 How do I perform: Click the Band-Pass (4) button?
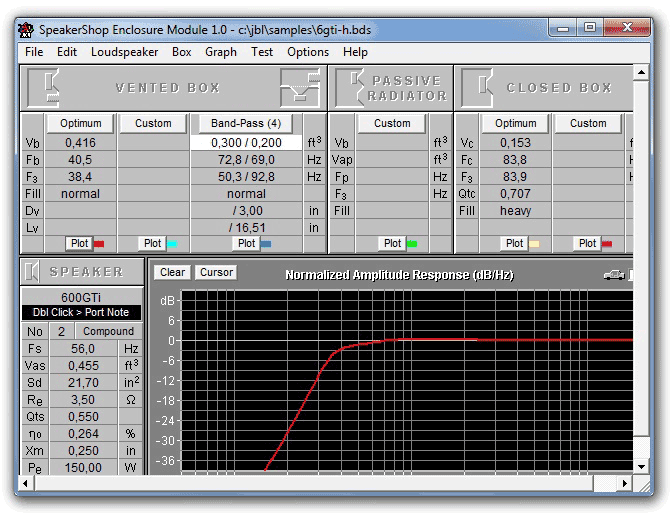tap(246, 124)
